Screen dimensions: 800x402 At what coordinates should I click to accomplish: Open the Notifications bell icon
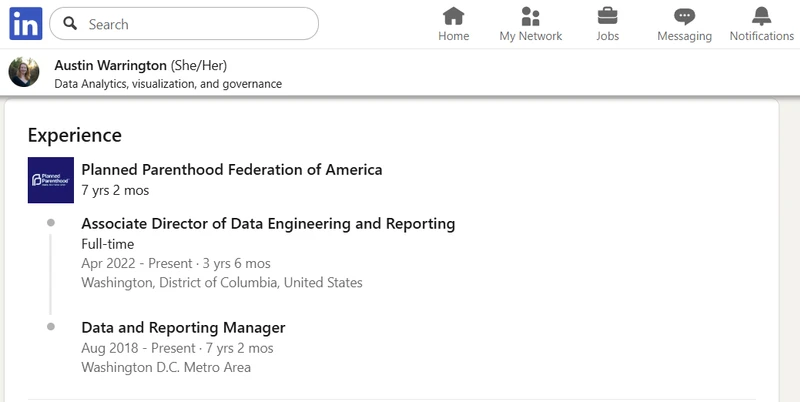pos(761,17)
